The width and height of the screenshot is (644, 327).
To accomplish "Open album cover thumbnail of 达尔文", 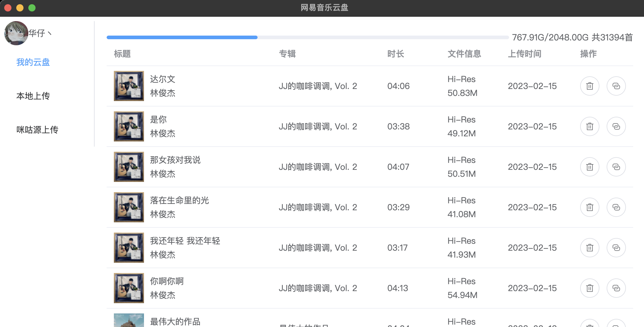I will point(129,86).
